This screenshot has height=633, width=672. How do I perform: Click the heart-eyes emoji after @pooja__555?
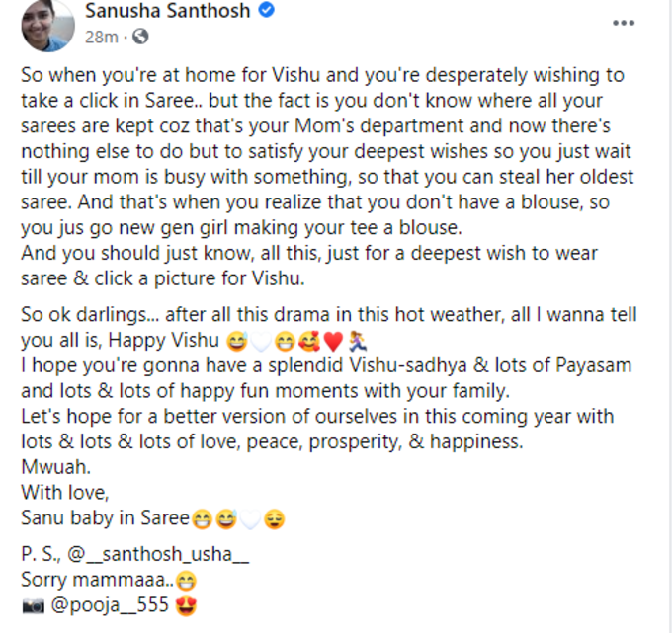186,605
